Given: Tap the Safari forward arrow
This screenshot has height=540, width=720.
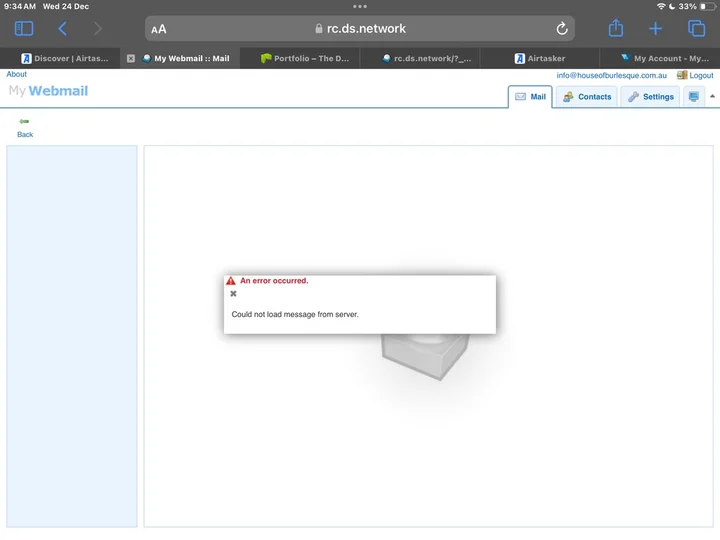Looking at the screenshot, I should 97,28.
